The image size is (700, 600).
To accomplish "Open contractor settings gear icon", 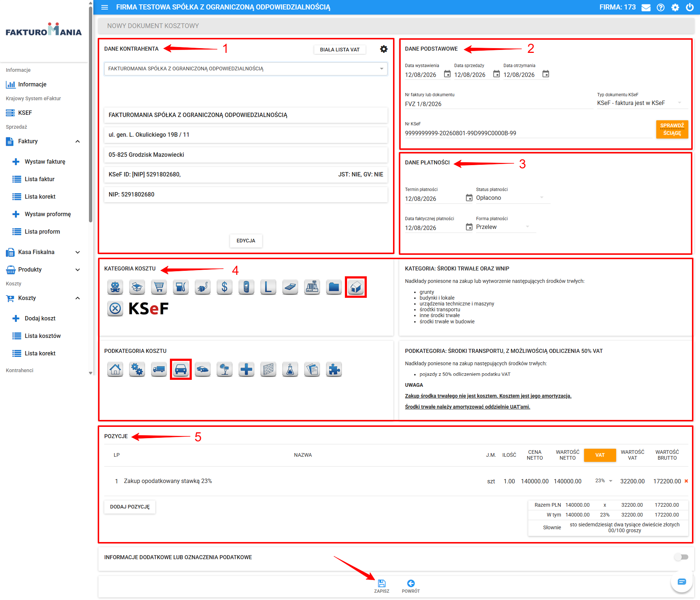I will click(x=384, y=49).
